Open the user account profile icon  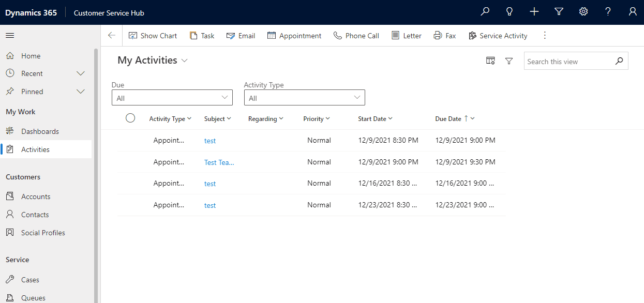[x=633, y=12]
